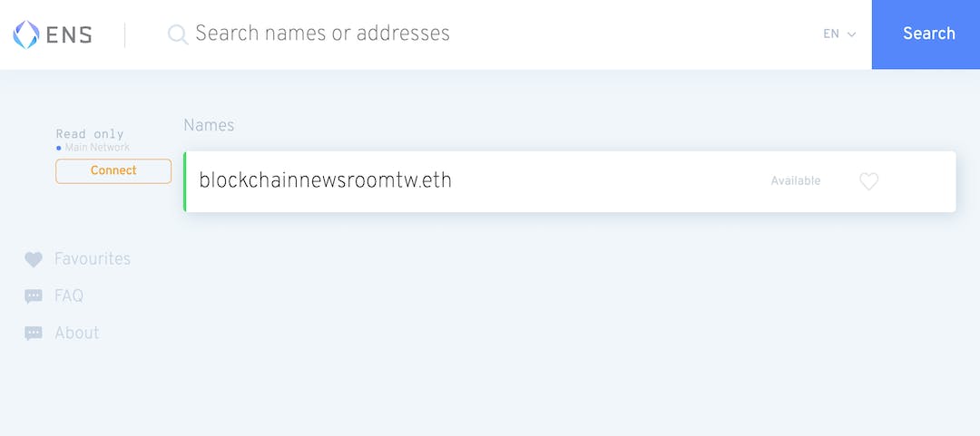The image size is (980, 436).
Task: Click the Read only status text
Action: click(90, 134)
